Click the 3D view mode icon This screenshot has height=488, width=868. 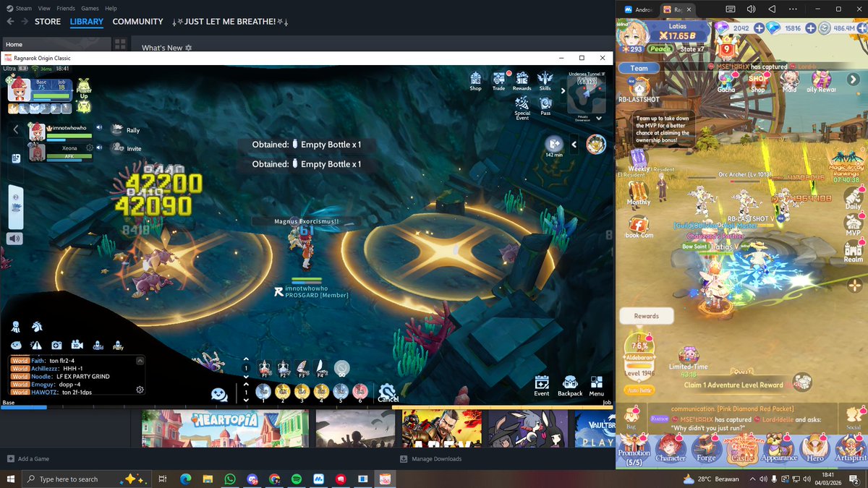pyautogui.click(x=77, y=346)
